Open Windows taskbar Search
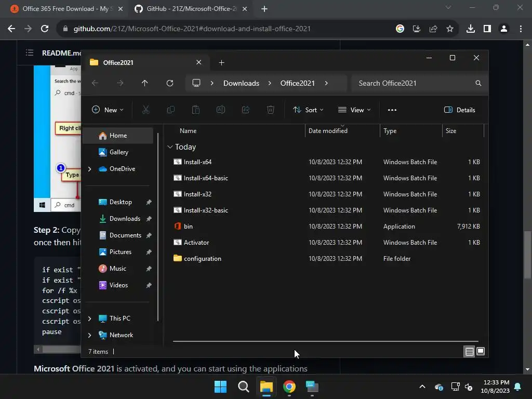The image size is (532, 399). click(x=243, y=387)
